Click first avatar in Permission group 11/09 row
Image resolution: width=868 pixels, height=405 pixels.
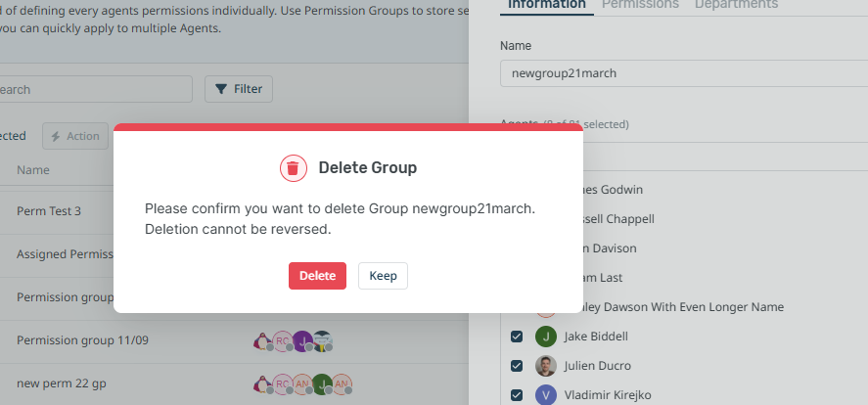pos(262,340)
